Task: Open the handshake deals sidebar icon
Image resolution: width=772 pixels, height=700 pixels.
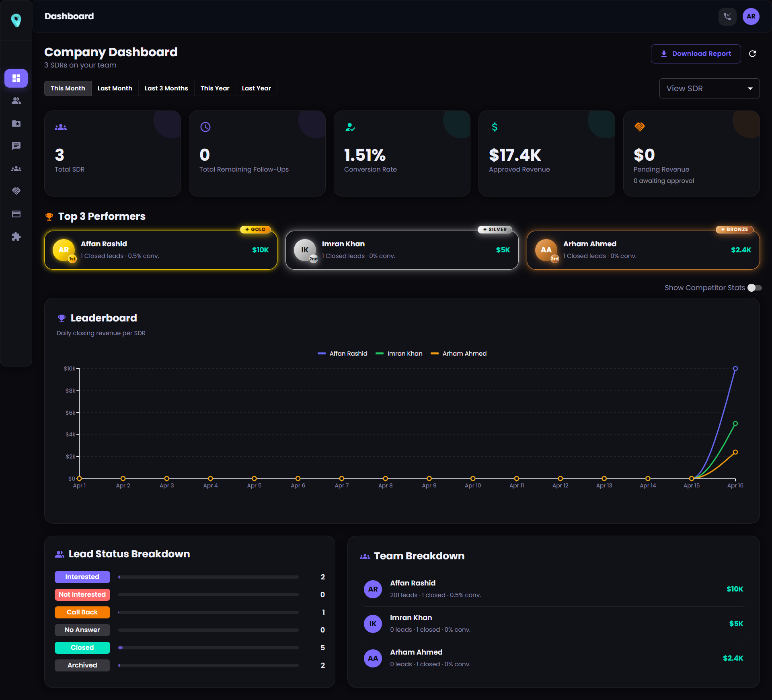Action: [16, 191]
